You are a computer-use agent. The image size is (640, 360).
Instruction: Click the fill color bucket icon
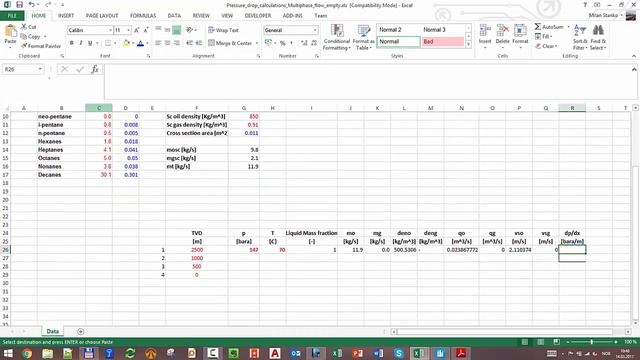pos(127,43)
